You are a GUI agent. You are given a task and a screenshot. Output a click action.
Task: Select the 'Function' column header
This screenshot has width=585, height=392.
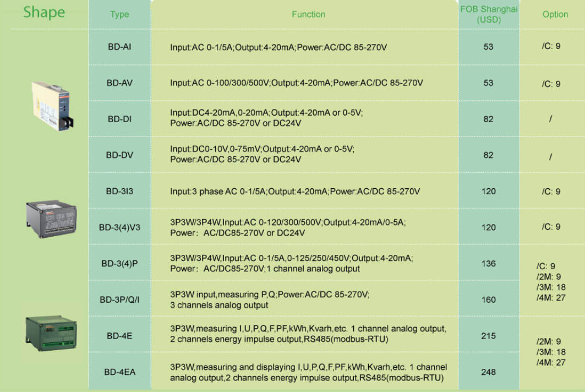pyautogui.click(x=309, y=14)
